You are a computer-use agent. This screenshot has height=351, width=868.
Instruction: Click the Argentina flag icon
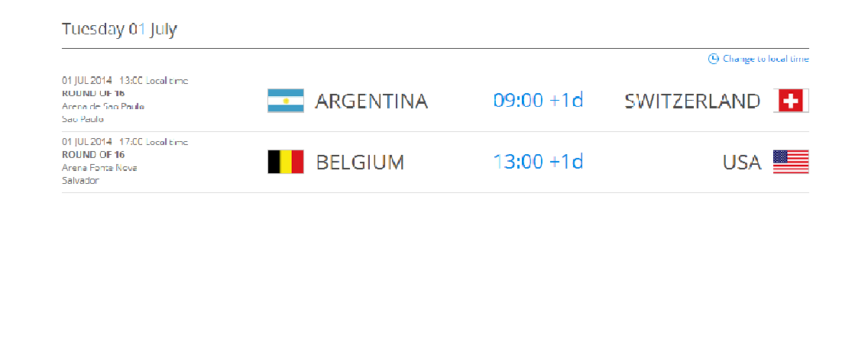(x=286, y=101)
